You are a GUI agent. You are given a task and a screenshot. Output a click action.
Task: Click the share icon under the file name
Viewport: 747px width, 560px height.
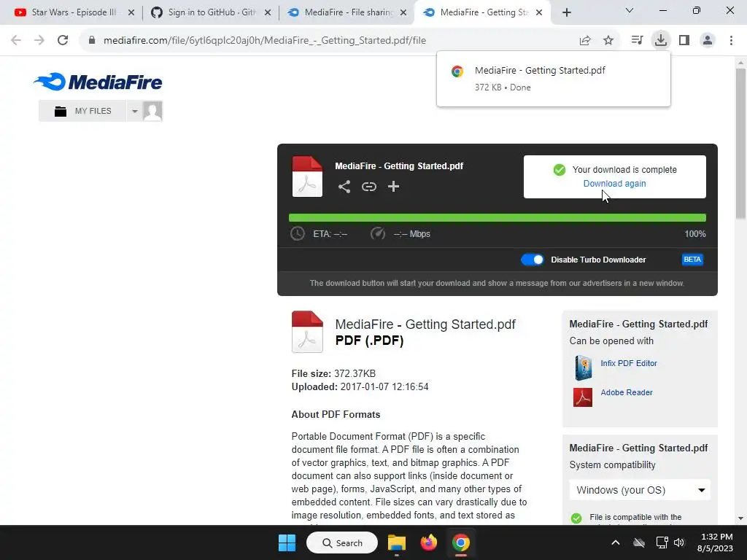344,187
